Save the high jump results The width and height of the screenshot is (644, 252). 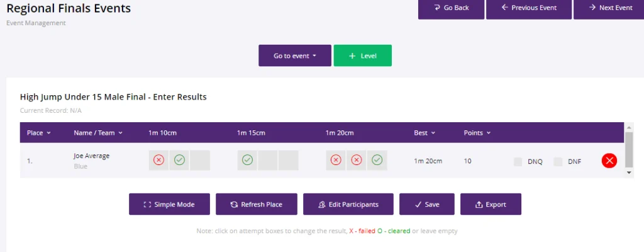(427, 204)
